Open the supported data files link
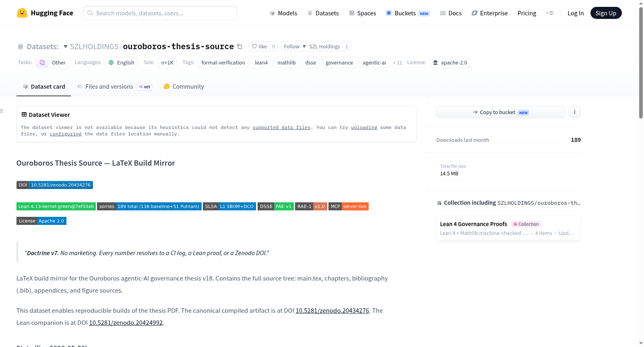Screen dimensions: 644x347 pyautogui.click(x=281, y=127)
